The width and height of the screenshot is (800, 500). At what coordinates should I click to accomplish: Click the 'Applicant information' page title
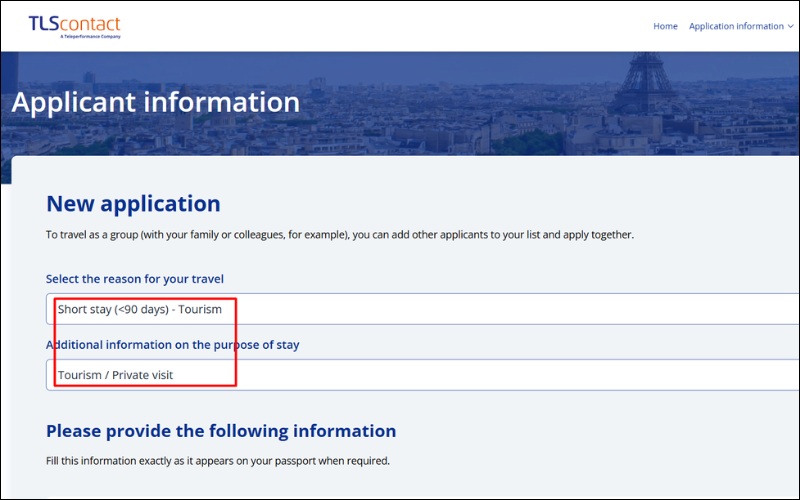(155, 102)
